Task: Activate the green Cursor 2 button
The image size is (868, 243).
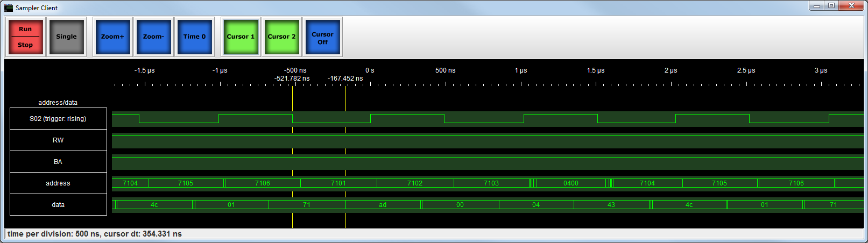Action: pyautogui.click(x=281, y=37)
